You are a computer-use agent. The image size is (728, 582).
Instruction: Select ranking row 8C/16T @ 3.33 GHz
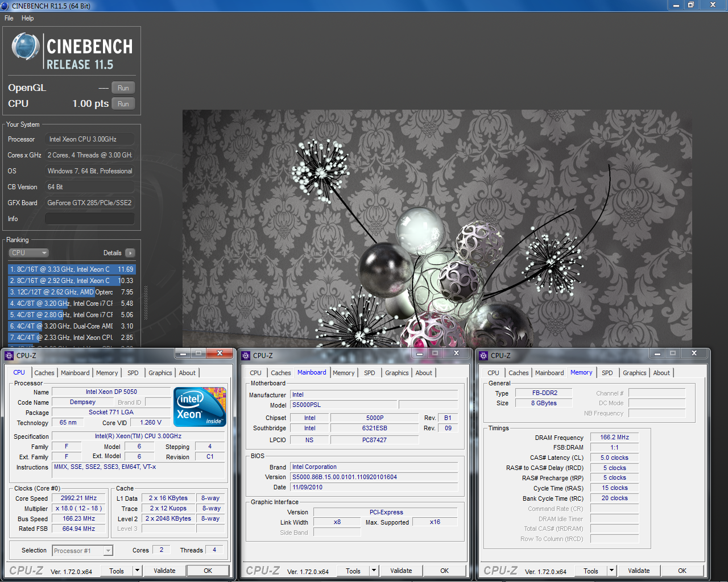pyautogui.click(x=72, y=269)
